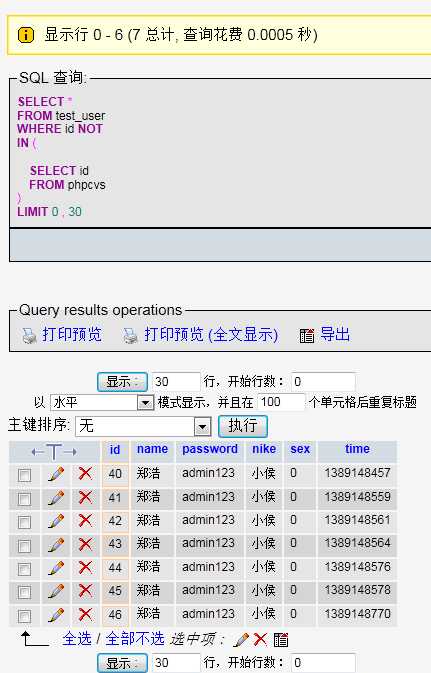Delete row 41 using the red X
The height and width of the screenshot is (673, 431).
click(x=85, y=497)
